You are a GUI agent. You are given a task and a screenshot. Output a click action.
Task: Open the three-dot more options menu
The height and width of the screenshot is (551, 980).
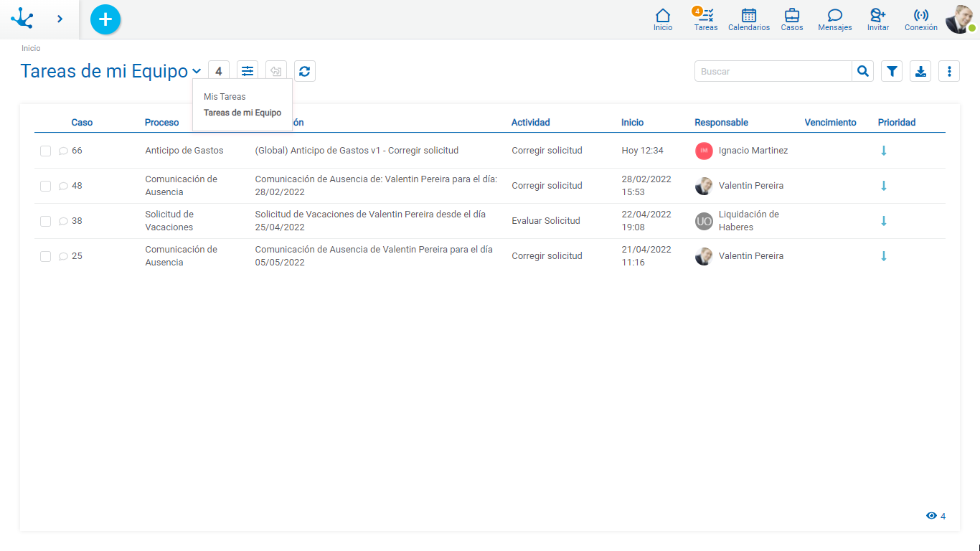pos(949,71)
